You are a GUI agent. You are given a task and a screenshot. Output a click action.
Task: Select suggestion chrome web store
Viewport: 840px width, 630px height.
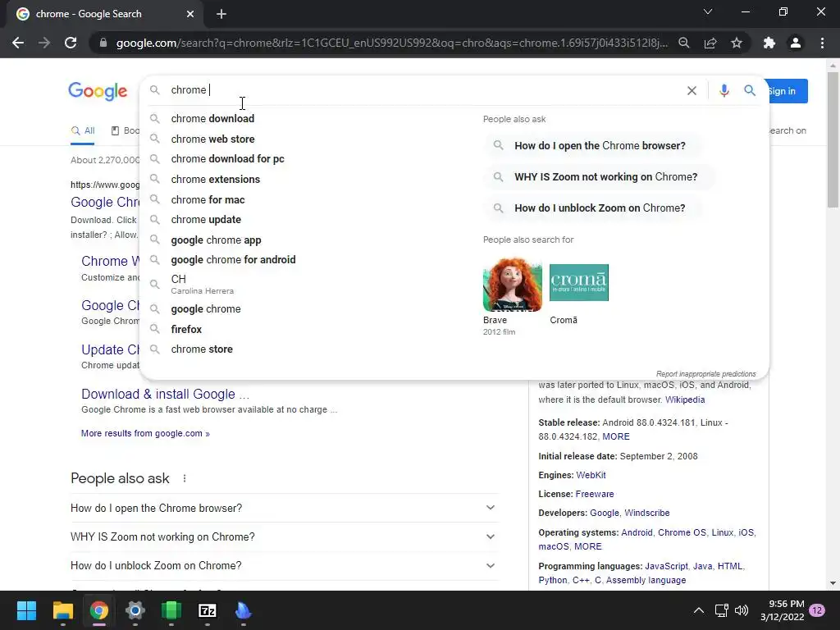pyautogui.click(x=212, y=139)
